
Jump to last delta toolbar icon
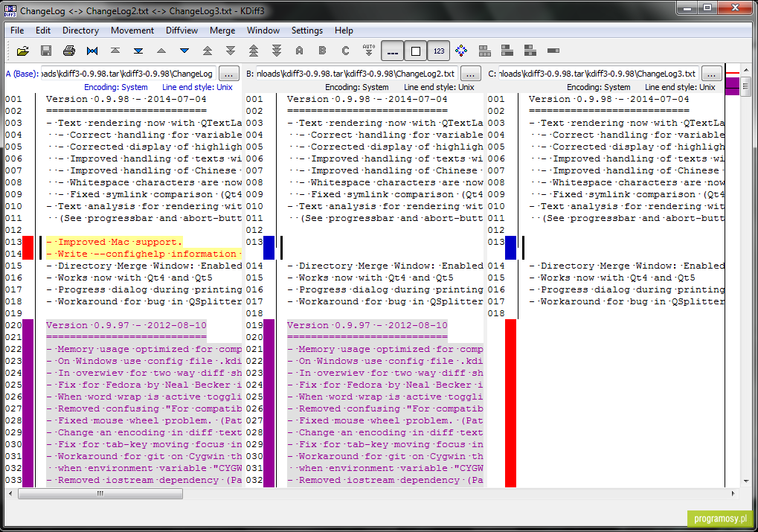coord(138,51)
